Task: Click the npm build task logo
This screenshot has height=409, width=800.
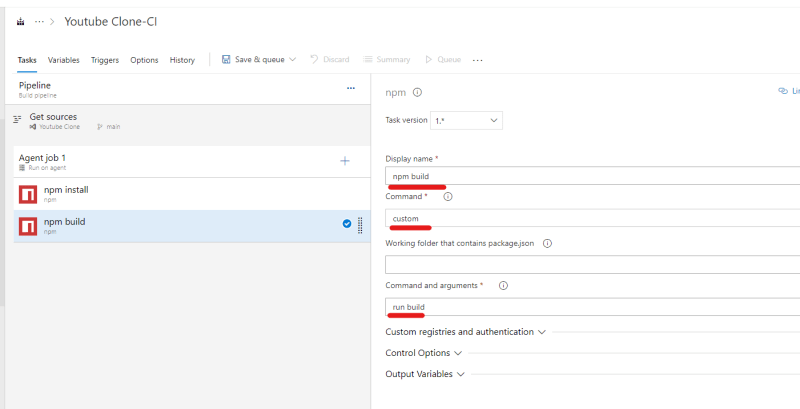Action: pos(28,226)
